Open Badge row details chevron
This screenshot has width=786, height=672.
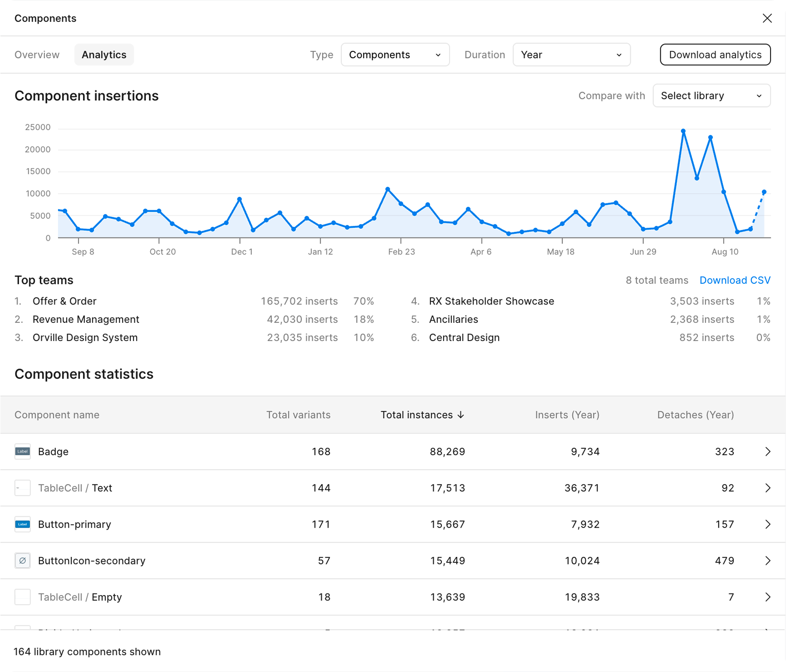tap(767, 451)
